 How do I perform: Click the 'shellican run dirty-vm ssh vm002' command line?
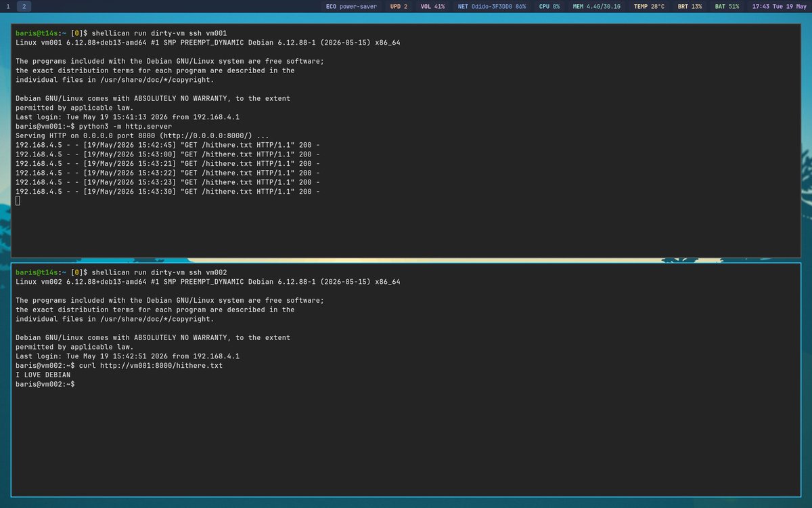tap(122, 272)
